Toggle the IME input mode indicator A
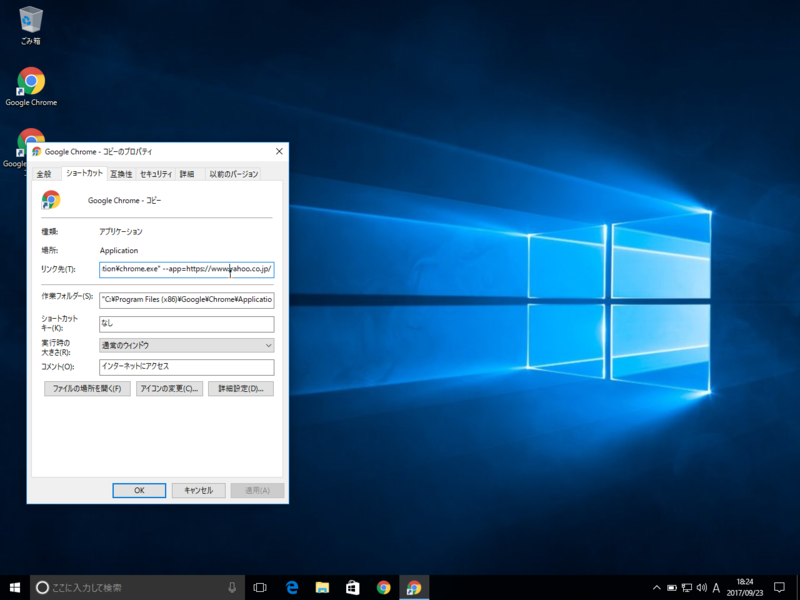800x600 pixels. tap(716, 588)
